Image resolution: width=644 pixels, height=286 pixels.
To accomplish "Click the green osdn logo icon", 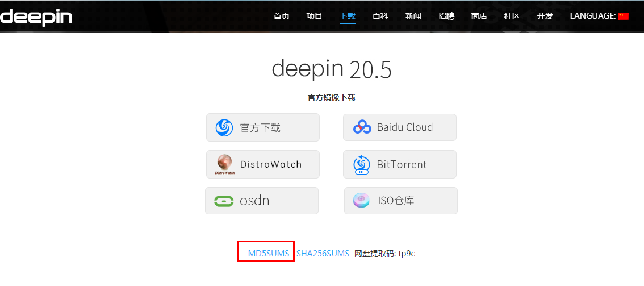I will pyautogui.click(x=224, y=201).
